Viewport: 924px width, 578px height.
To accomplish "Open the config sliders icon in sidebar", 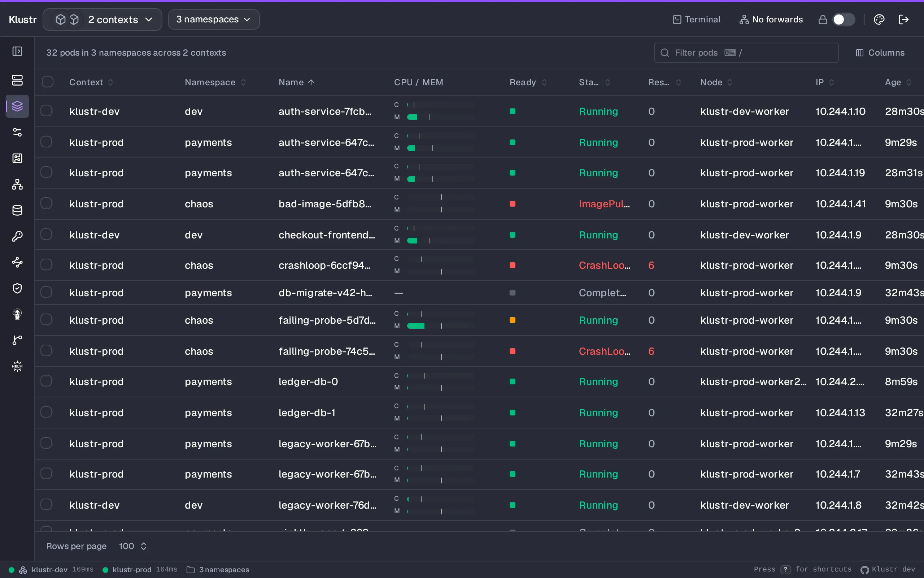I will coord(17,132).
